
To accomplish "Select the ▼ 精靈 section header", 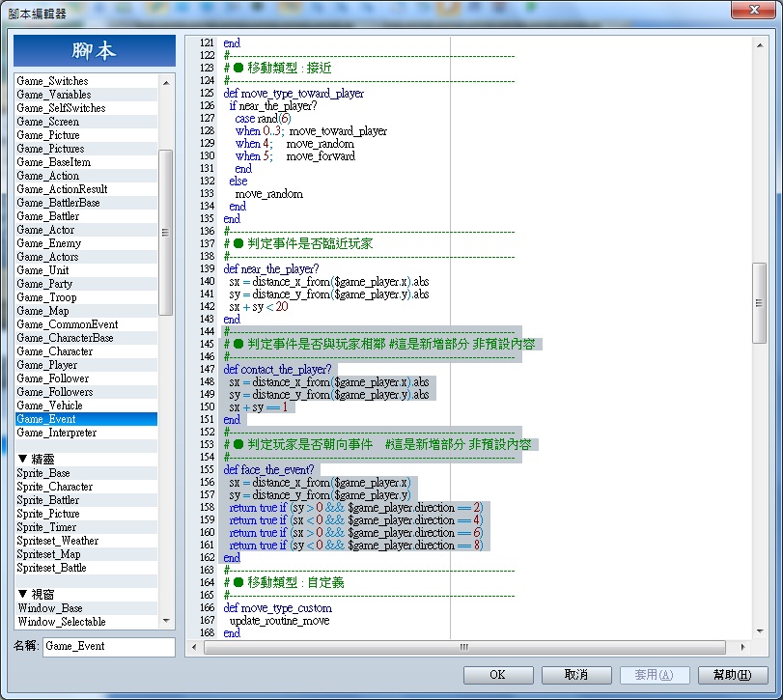I will 86,460.
